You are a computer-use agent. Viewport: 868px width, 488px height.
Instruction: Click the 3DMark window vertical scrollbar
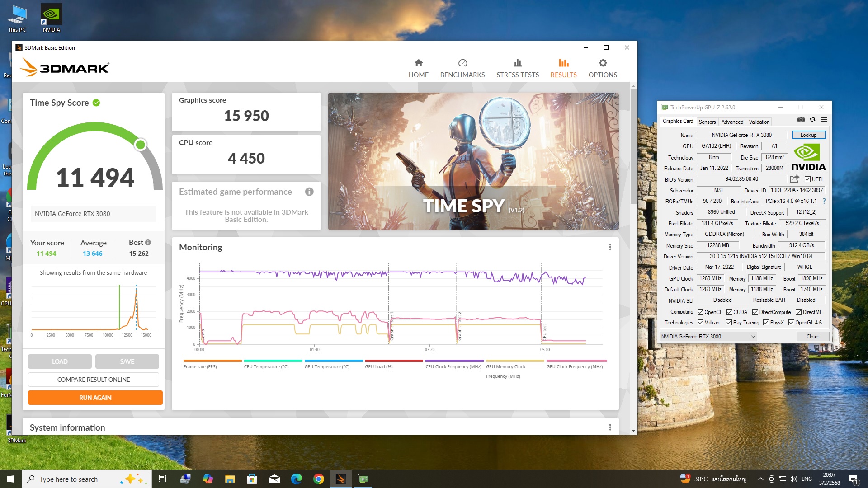point(633,145)
